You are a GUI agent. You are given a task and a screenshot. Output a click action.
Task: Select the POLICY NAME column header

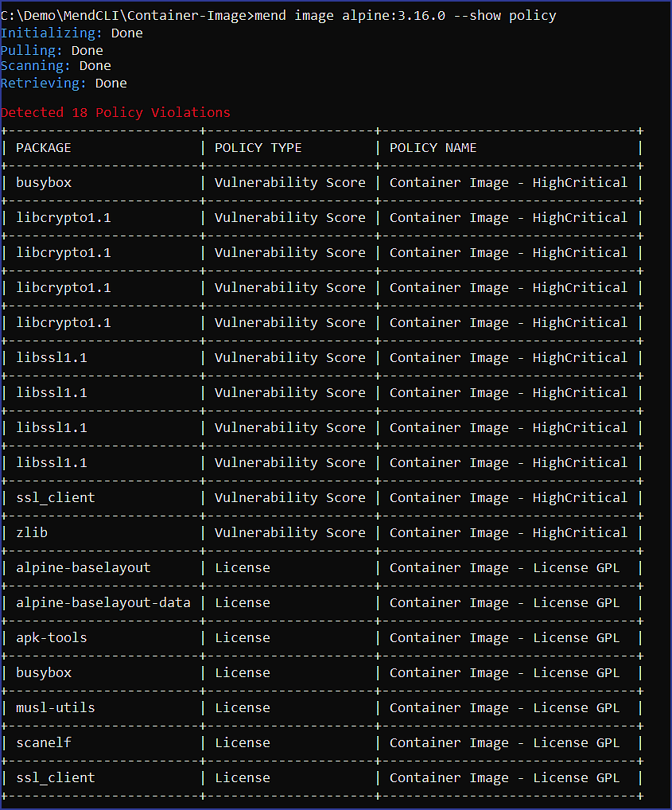point(433,147)
